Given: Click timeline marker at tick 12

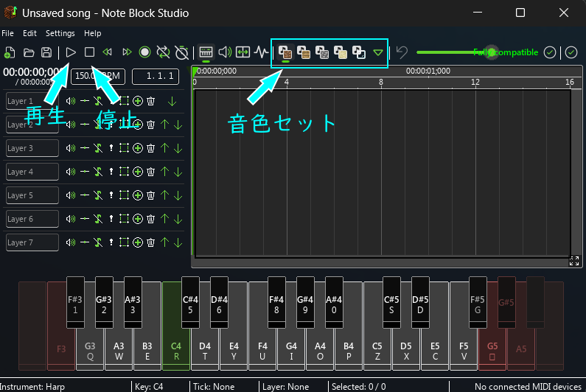Looking at the screenshot, I should click(x=475, y=83).
